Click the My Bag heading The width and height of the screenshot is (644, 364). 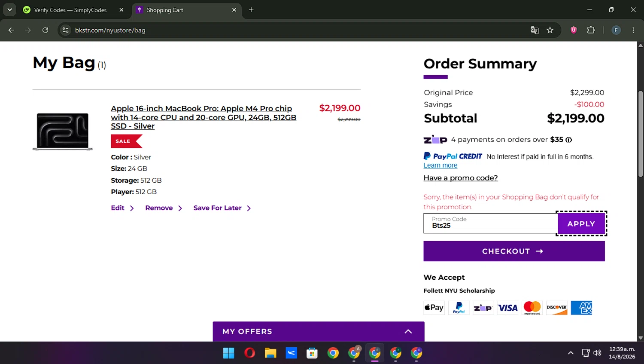tap(64, 63)
